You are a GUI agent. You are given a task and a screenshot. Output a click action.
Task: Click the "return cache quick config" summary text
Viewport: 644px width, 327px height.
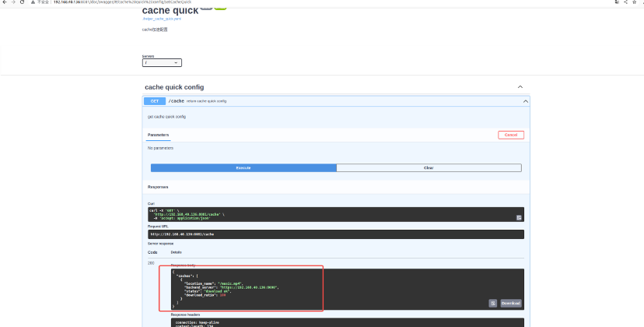(x=207, y=101)
